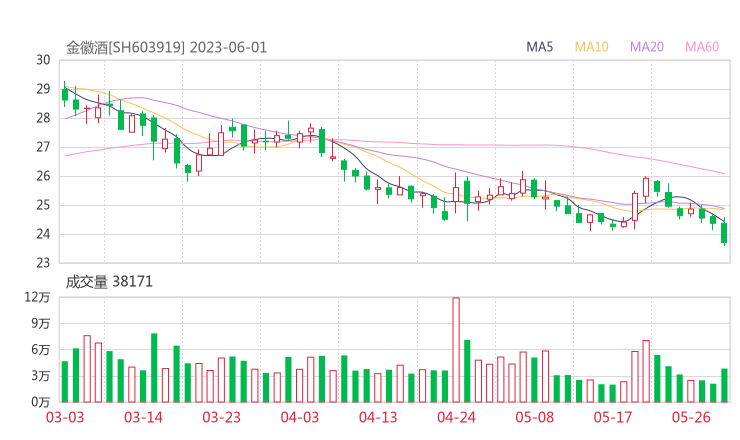Click the stock title 金徽酒[SH603919] 2023-06-01
The image size is (740, 440).
coord(167,48)
